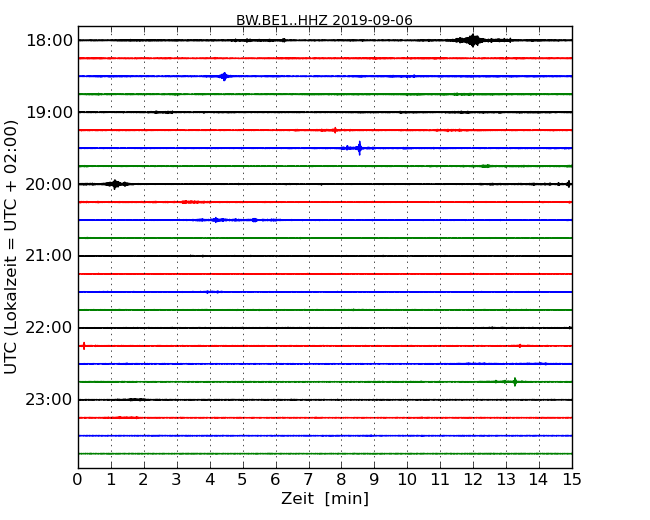Click the black spike at 20:00 near minute 15
This screenshot has height=520, width=650.
tap(569, 184)
